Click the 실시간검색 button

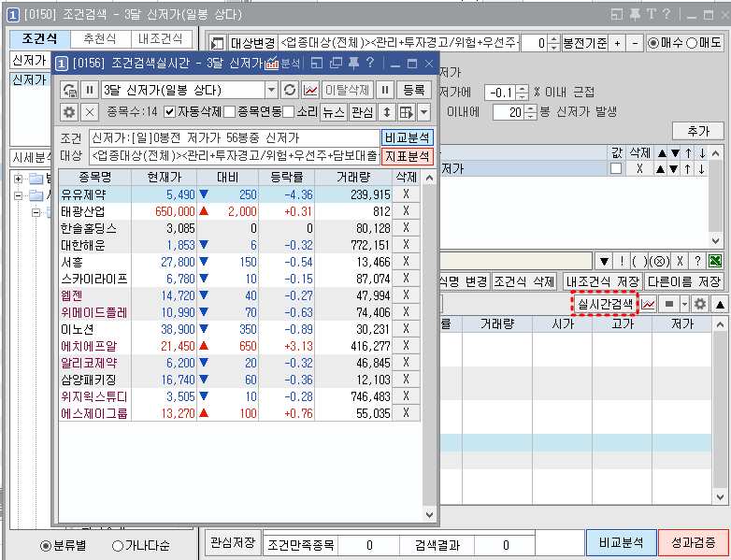click(605, 305)
